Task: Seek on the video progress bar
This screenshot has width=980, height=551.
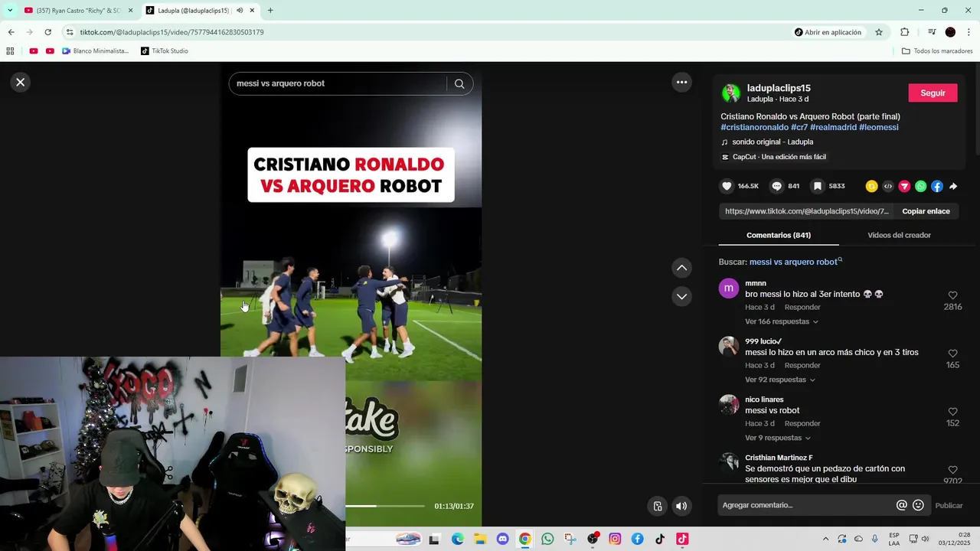Action: (x=384, y=506)
